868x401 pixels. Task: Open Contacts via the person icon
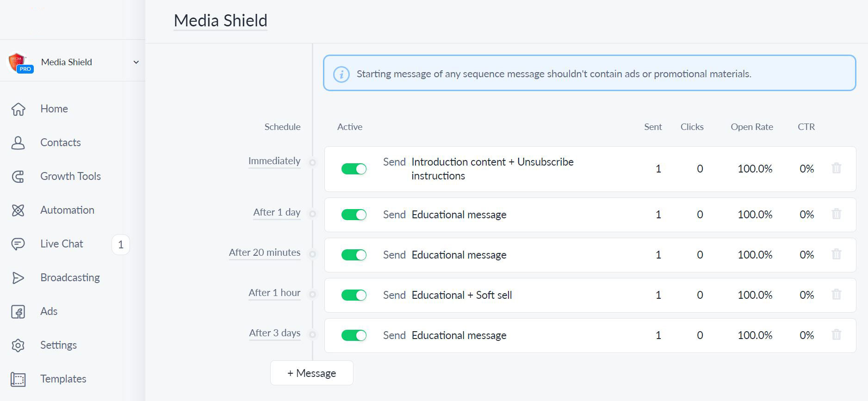[x=18, y=143]
